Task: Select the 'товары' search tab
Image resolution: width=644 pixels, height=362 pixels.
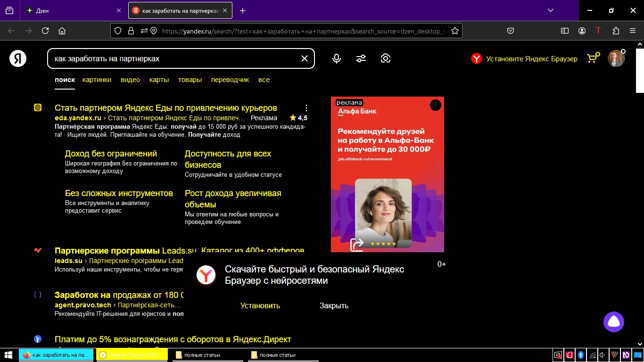Action: (190, 80)
